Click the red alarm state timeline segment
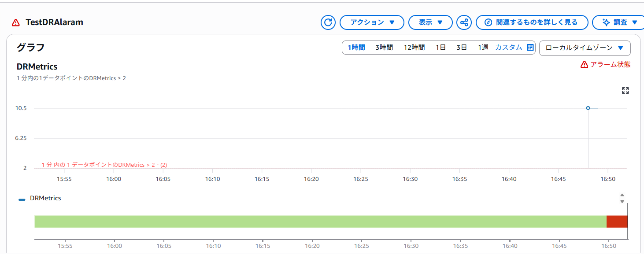This screenshot has width=644, height=254. point(617,221)
